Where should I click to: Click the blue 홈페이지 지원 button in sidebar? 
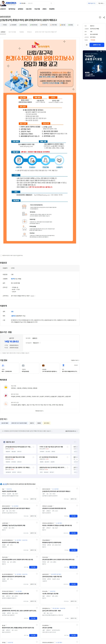(x=97, y=45)
